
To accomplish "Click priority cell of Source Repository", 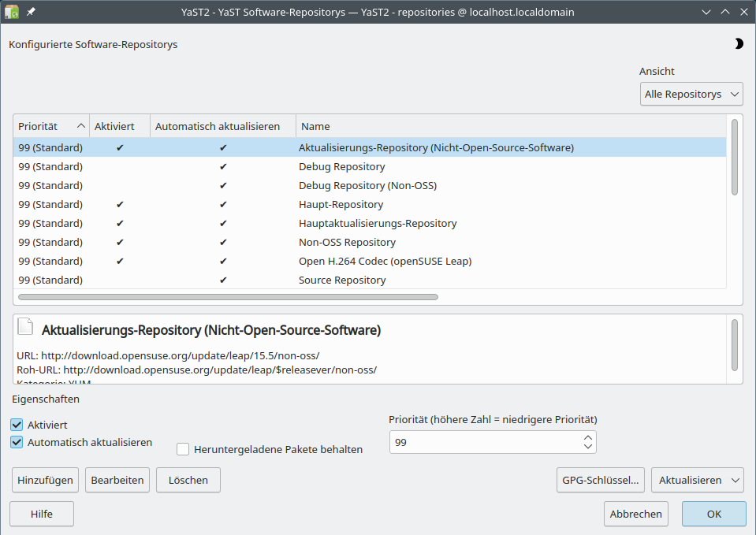I will [x=50, y=280].
